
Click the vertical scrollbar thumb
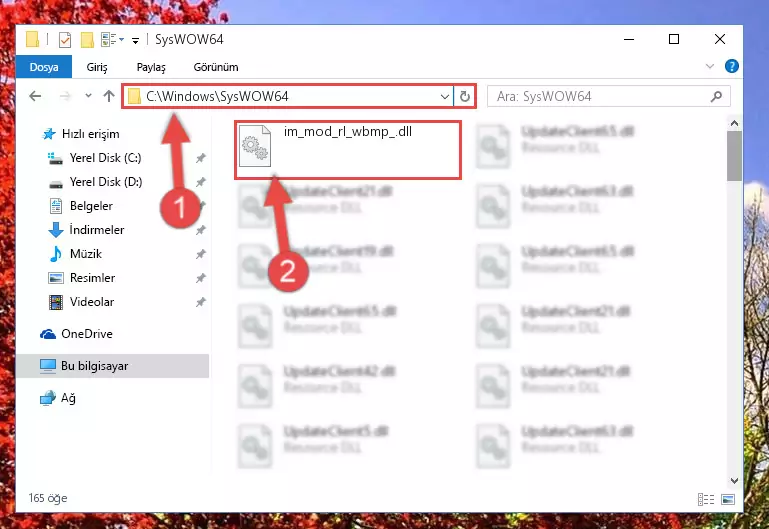(x=734, y=156)
